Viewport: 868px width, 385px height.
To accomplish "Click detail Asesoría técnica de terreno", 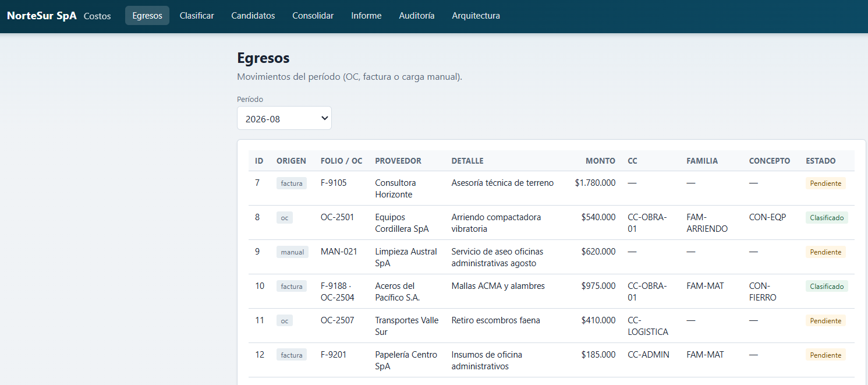I will click(x=502, y=183).
